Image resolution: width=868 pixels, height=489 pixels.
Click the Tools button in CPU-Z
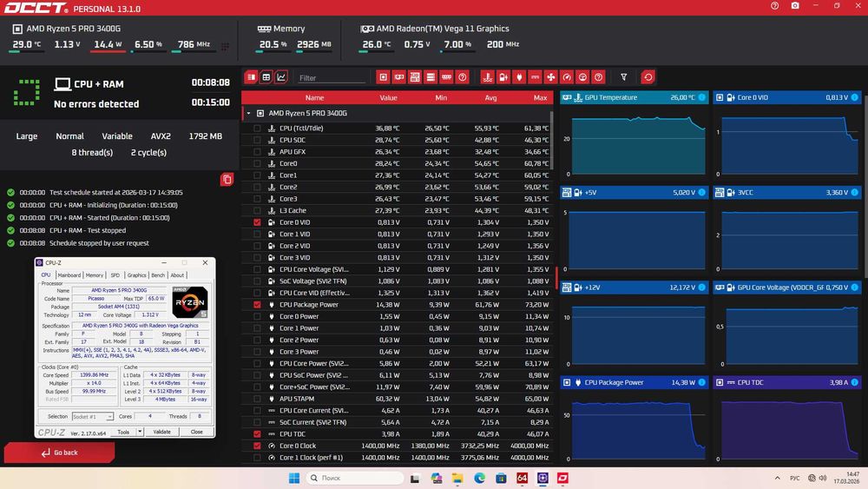tap(123, 432)
